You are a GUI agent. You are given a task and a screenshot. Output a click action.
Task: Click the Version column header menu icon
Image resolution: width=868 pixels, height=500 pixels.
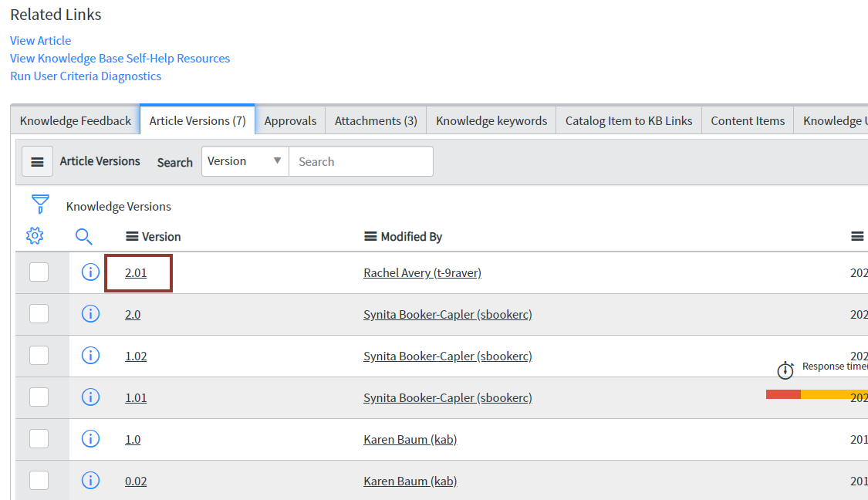click(133, 236)
